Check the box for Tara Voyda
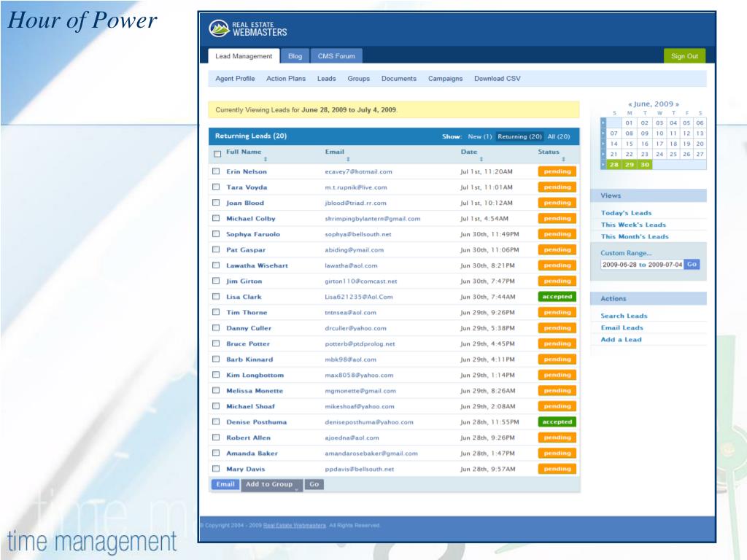 pos(216,187)
